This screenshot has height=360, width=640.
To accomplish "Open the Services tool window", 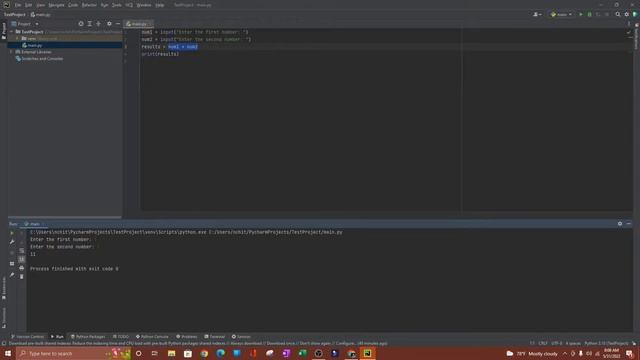I will pyautogui.click(x=241, y=337).
